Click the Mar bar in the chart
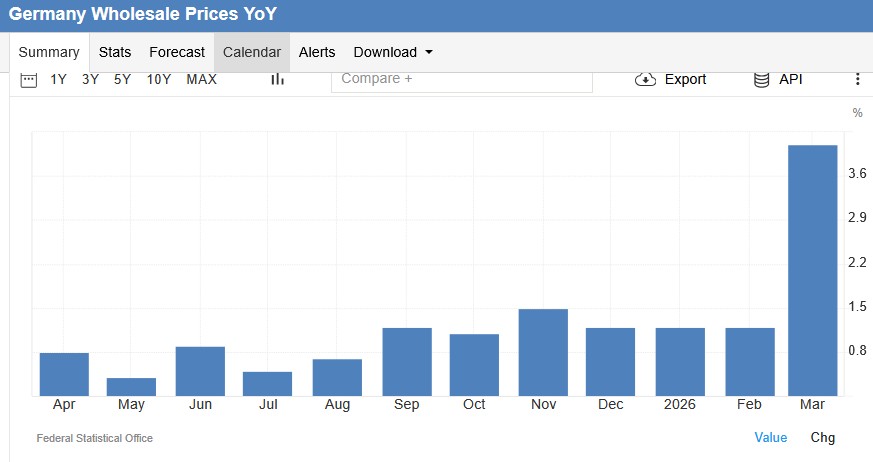Viewport: 873px width, 462px height. (813, 271)
